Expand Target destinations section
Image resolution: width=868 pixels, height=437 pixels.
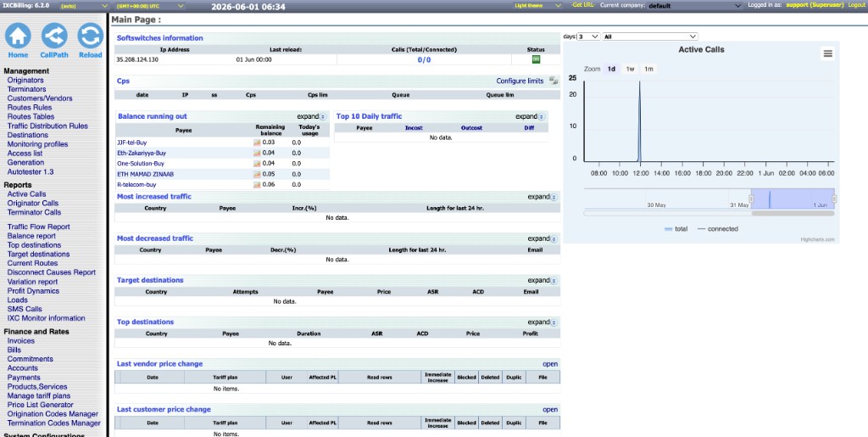[x=542, y=281]
